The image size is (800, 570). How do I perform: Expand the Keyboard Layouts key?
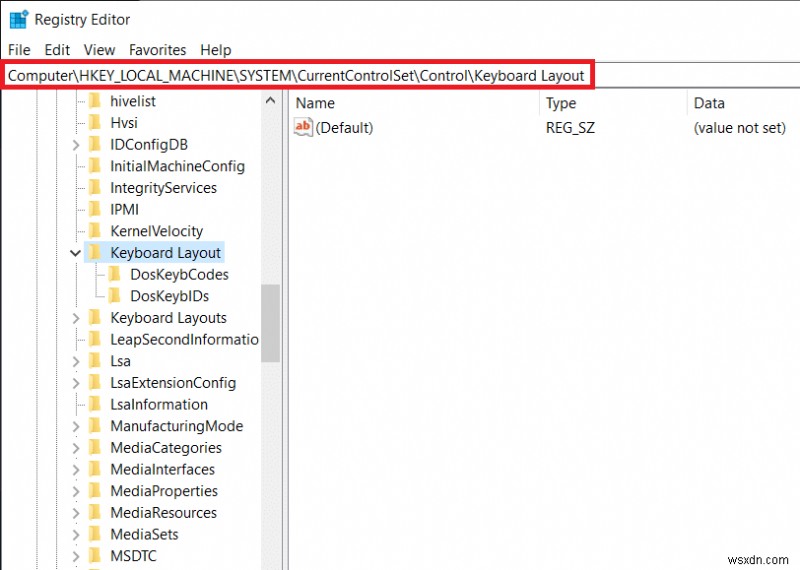(x=76, y=318)
